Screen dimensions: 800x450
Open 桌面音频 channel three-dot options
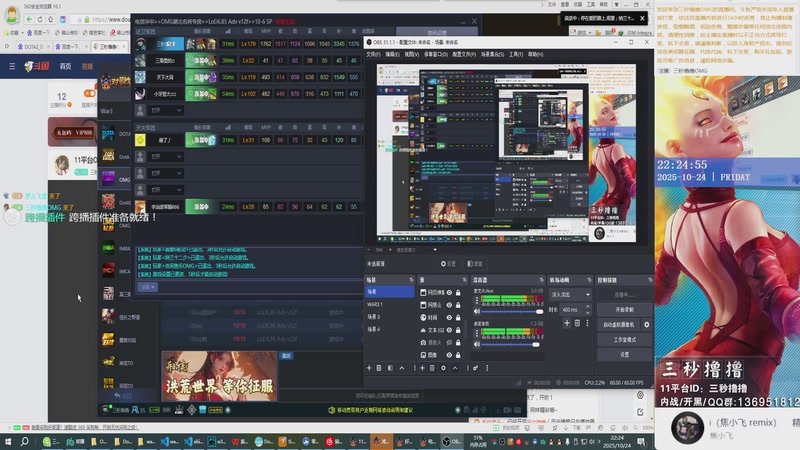coord(477,333)
